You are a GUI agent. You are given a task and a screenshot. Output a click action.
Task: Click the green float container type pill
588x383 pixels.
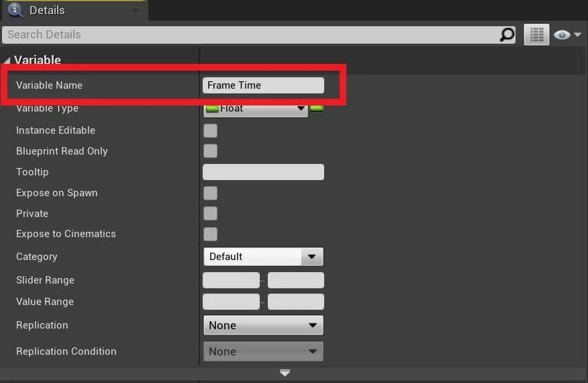(x=316, y=108)
